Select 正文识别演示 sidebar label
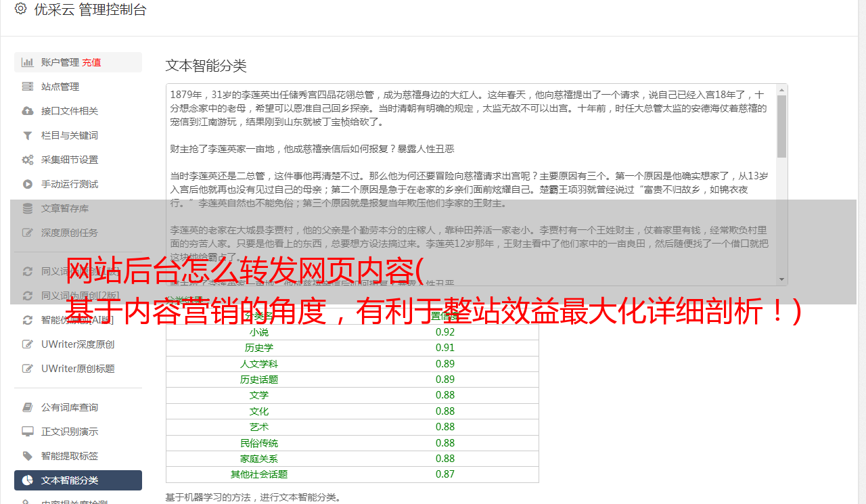This screenshot has height=504, width=866. click(70, 432)
